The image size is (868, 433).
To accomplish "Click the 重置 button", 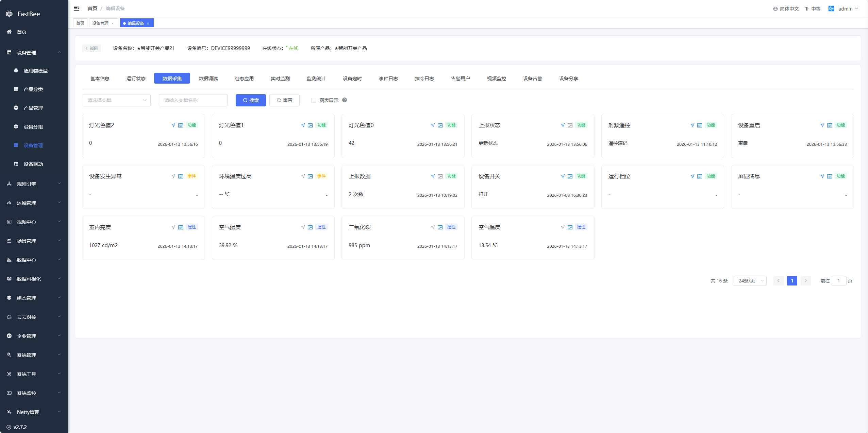I will pos(284,100).
